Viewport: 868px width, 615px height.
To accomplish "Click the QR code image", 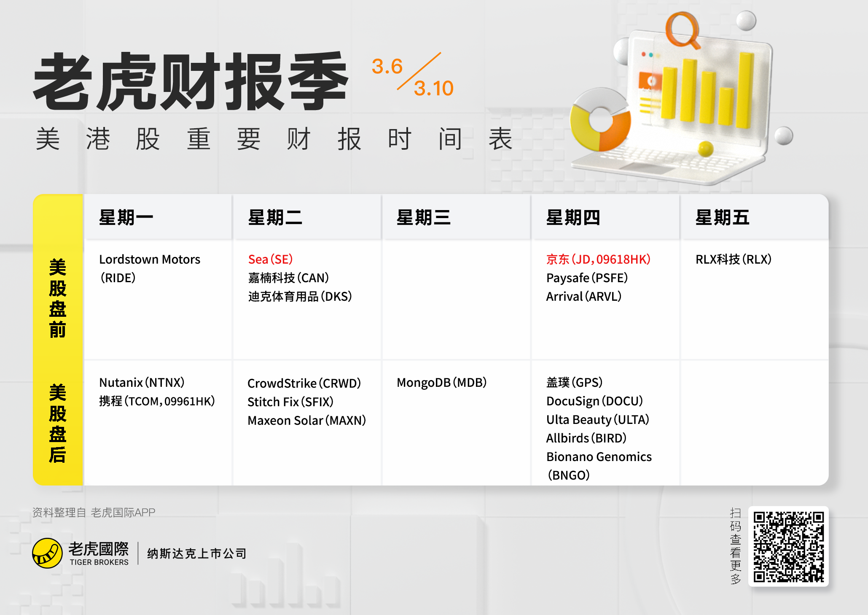I will click(788, 546).
